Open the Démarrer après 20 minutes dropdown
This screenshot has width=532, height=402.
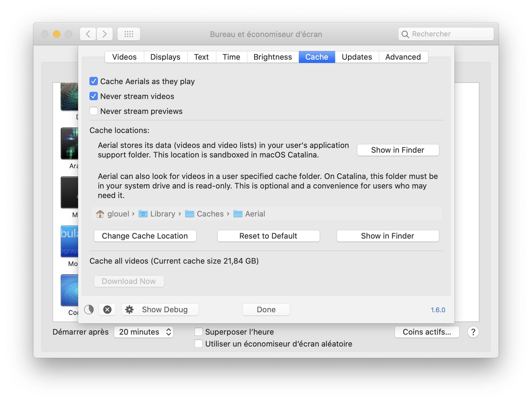tap(144, 332)
